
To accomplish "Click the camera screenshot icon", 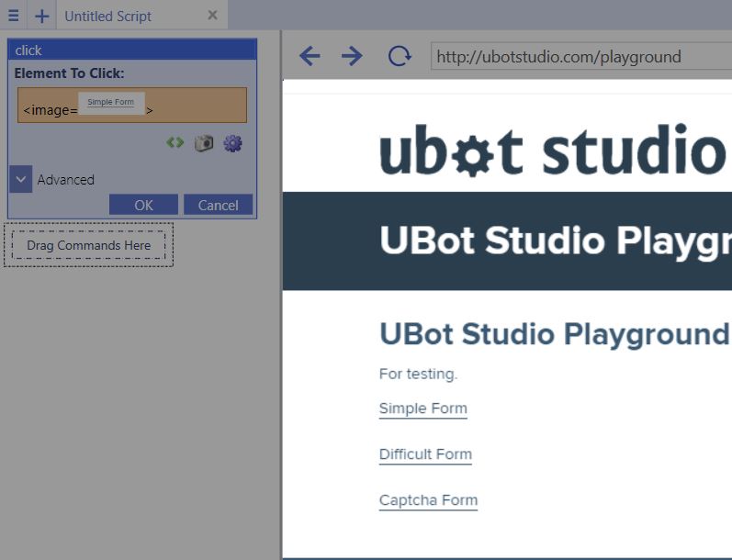I will tap(204, 143).
